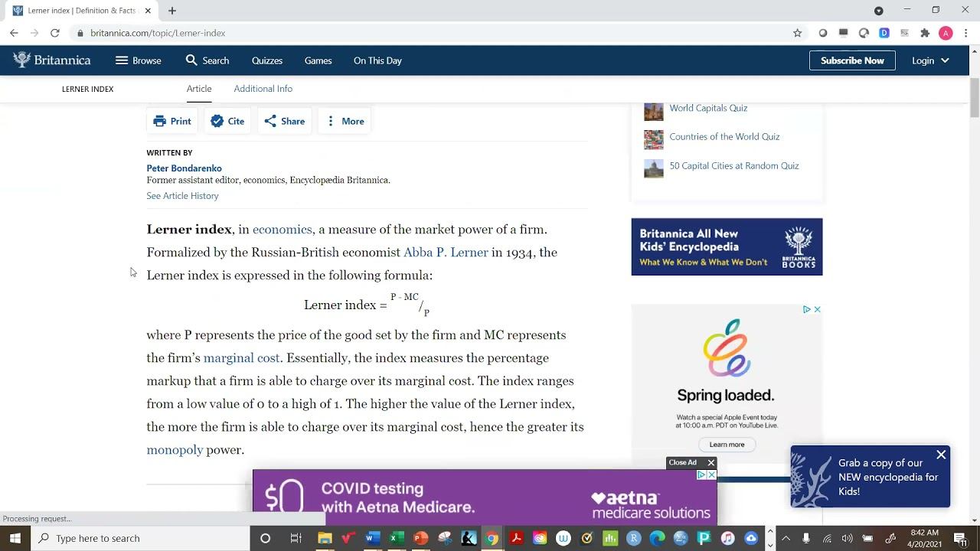Open Adobe Acrobat from the taskbar
The image size is (980, 551).
tap(516, 538)
